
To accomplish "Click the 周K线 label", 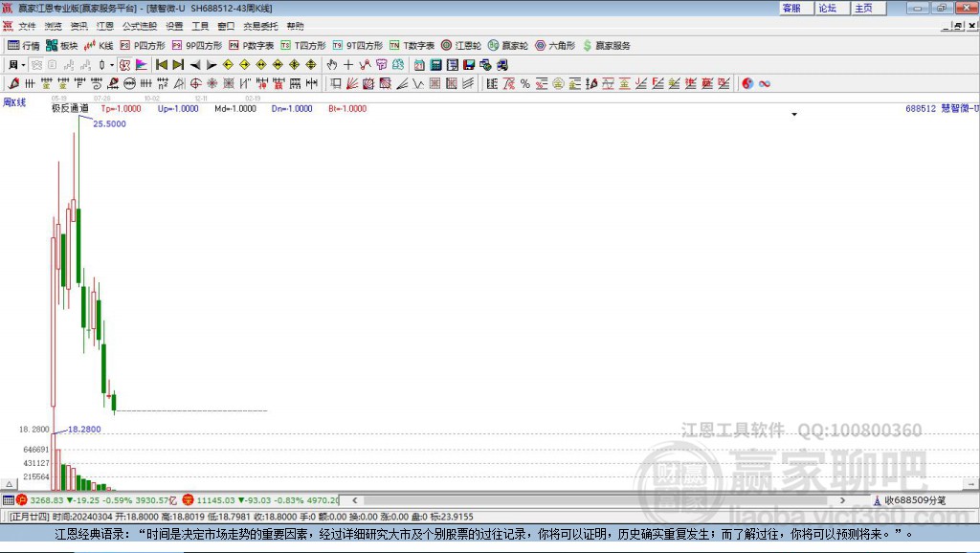I will click(14, 101).
